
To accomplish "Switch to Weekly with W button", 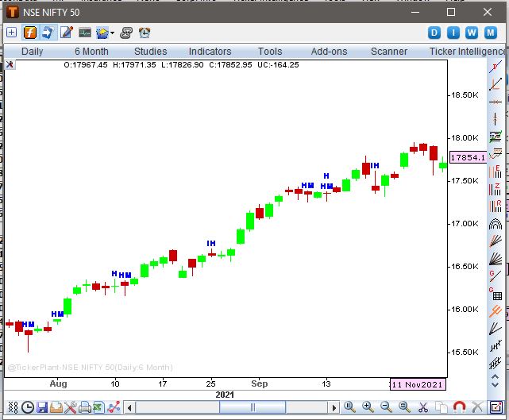I will coord(472,33).
